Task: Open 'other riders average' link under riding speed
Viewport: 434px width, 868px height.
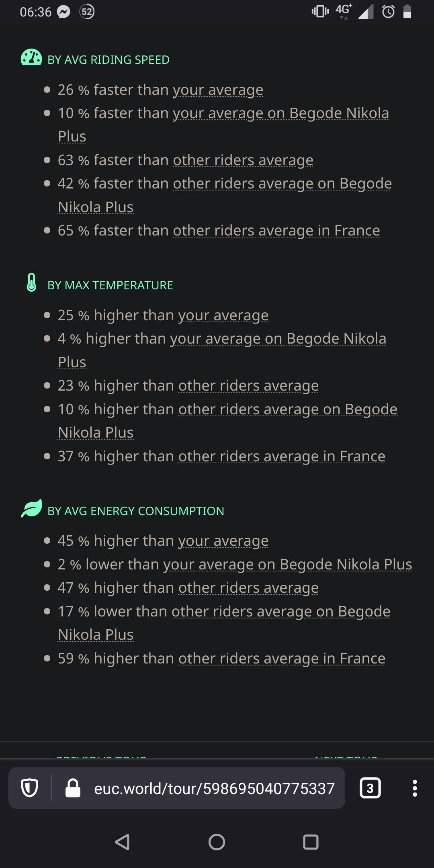Action: [243, 160]
